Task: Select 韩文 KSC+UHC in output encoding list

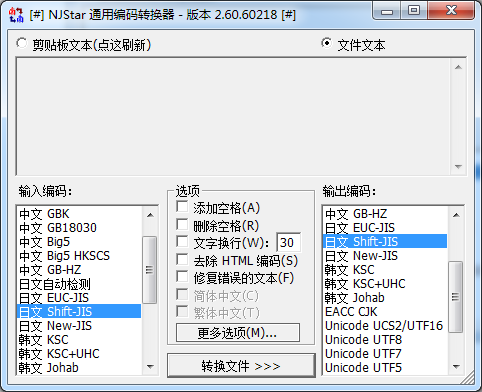Action: 385,284
